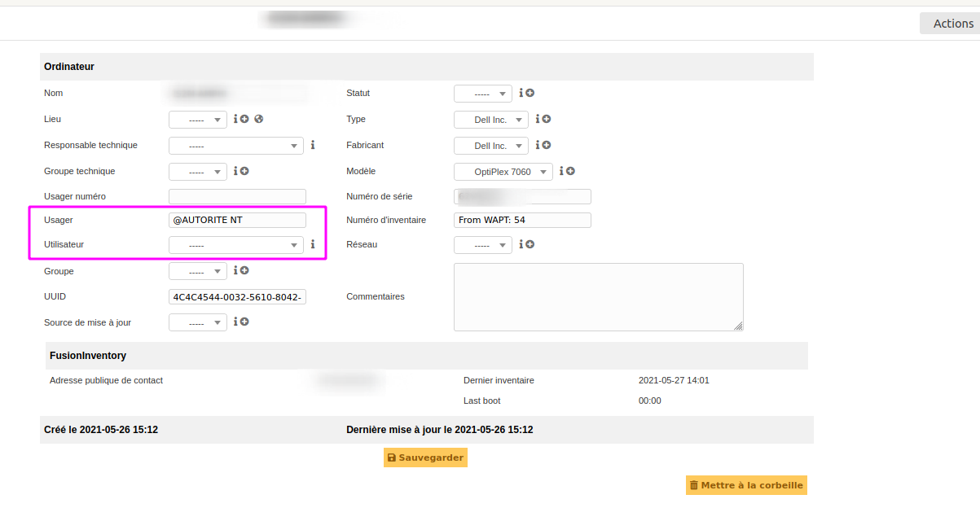
Task: Click Mettre à la corbeille button
Action: tap(746, 485)
